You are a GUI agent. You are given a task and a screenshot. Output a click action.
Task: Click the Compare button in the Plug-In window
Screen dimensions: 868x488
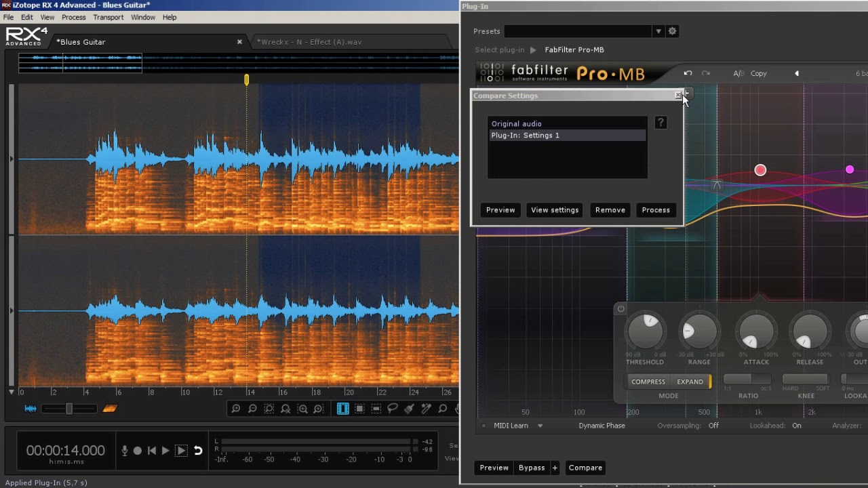pyautogui.click(x=585, y=468)
